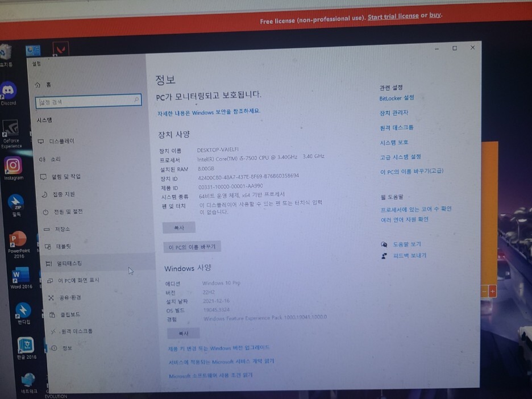
Task: Click the buy link in the red banner
Action: pyautogui.click(x=435, y=15)
